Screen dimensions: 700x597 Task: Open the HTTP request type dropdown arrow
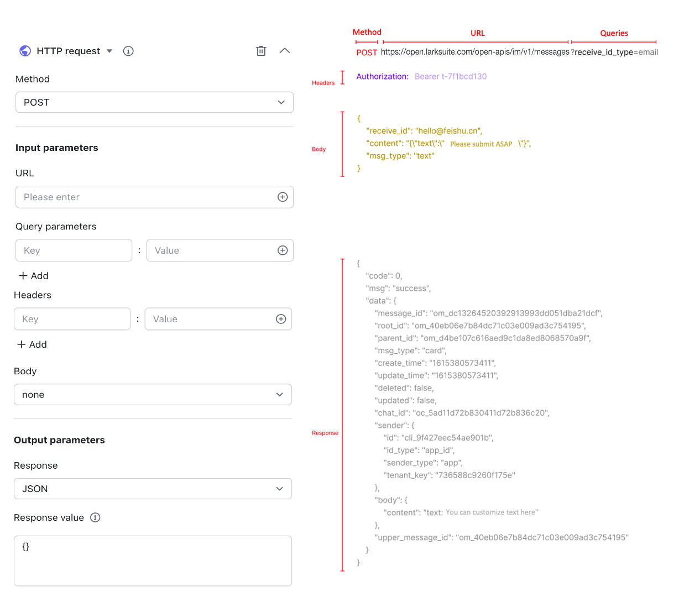tap(109, 51)
